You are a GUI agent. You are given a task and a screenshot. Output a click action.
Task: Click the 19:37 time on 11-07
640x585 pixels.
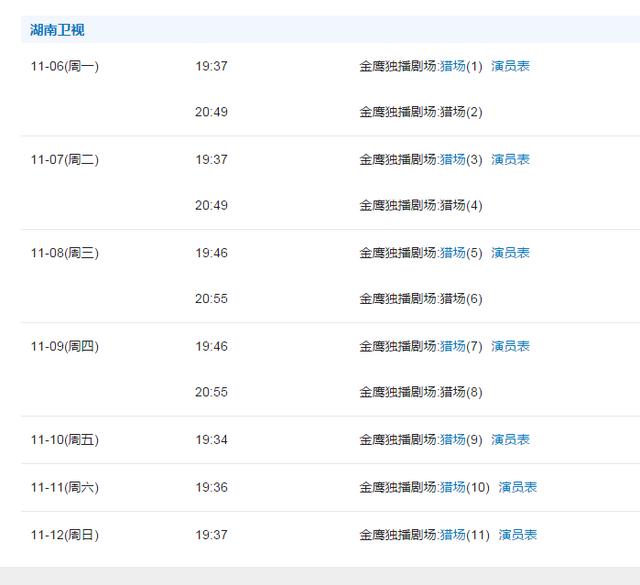[x=211, y=159]
